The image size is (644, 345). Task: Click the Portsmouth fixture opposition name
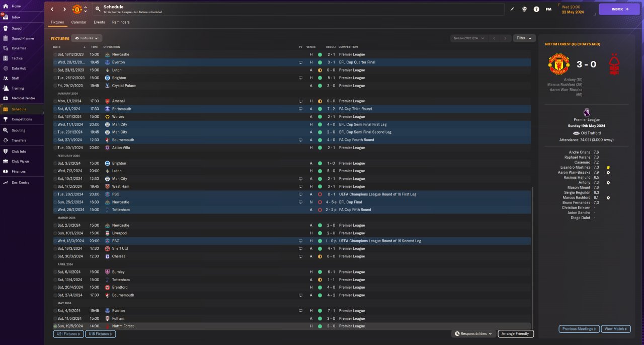coord(121,109)
